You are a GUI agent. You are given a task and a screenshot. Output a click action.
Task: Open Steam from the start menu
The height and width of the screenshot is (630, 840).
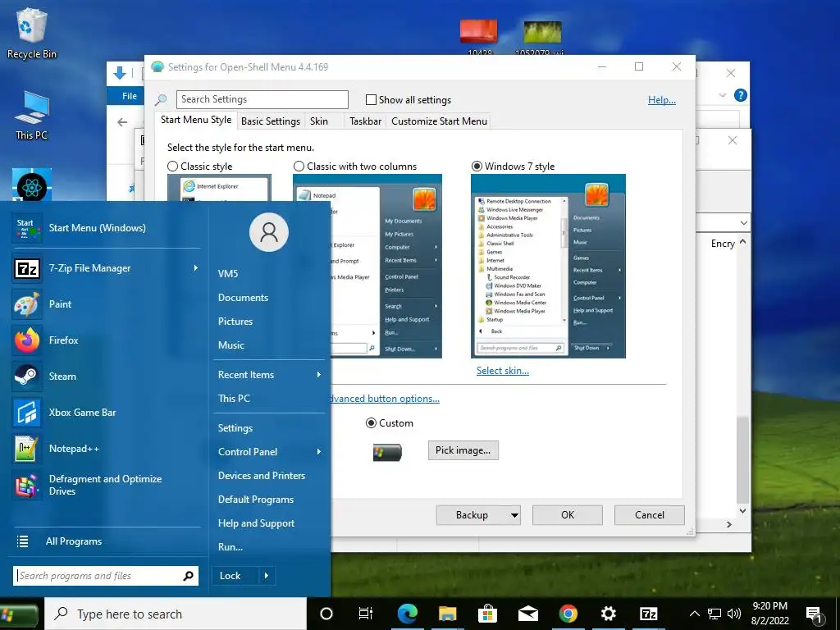pos(106,376)
